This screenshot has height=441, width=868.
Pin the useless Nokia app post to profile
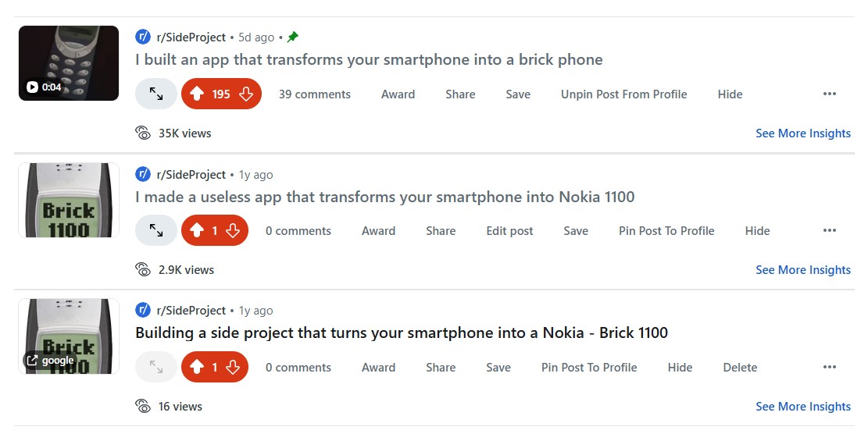pyautogui.click(x=666, y=231)
